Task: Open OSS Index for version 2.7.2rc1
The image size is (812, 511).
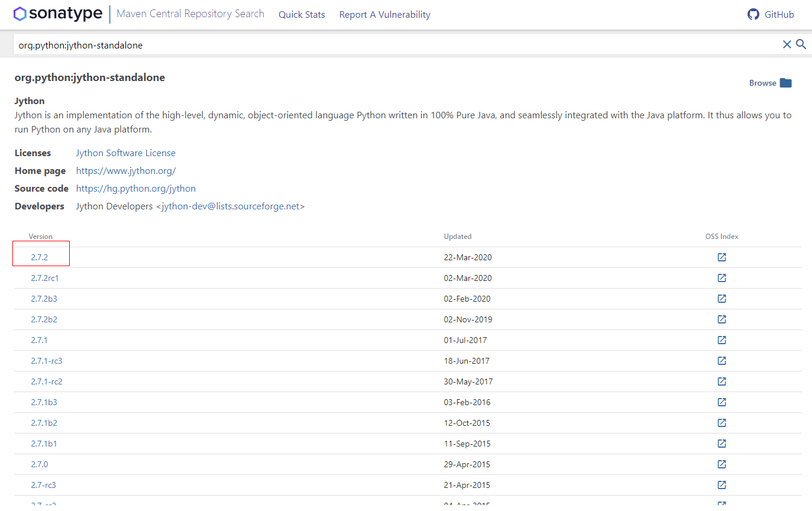Action: (722, 278)
